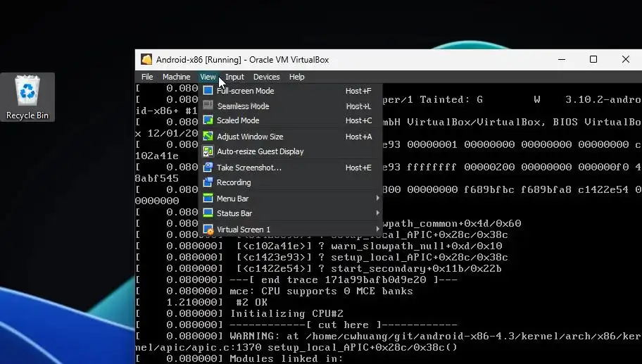642x364 pixels.
Task: Choose Seamless Mode entry text
Action: point(243,106)
